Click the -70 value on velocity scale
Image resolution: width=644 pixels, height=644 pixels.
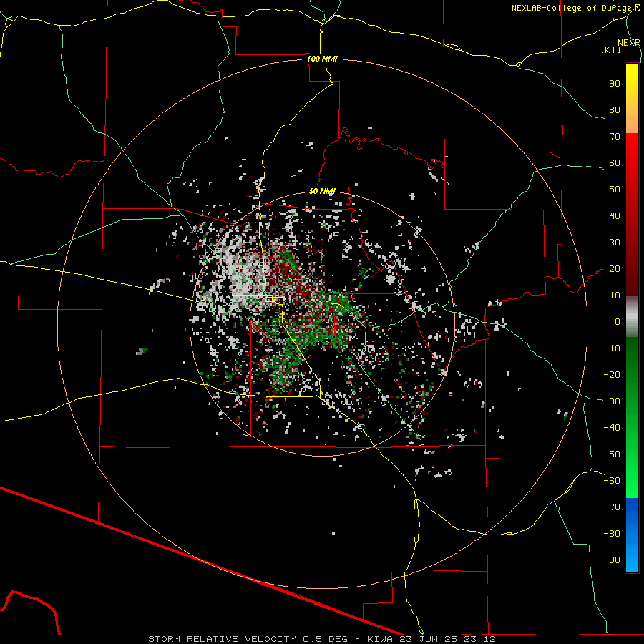point(612,507)
